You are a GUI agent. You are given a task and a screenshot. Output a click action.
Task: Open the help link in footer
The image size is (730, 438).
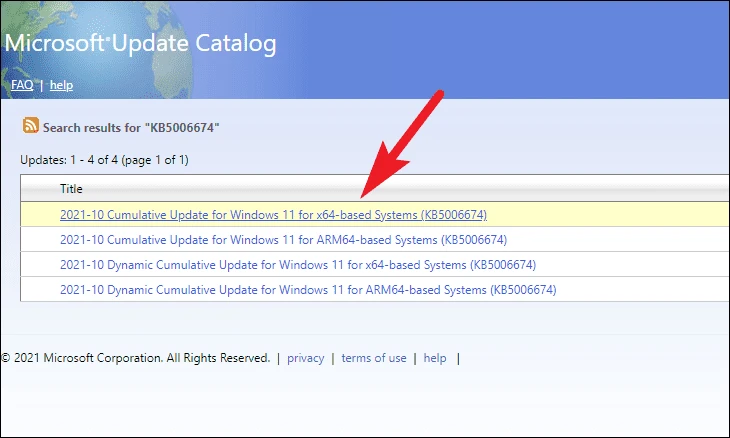[x=435, y=358]
